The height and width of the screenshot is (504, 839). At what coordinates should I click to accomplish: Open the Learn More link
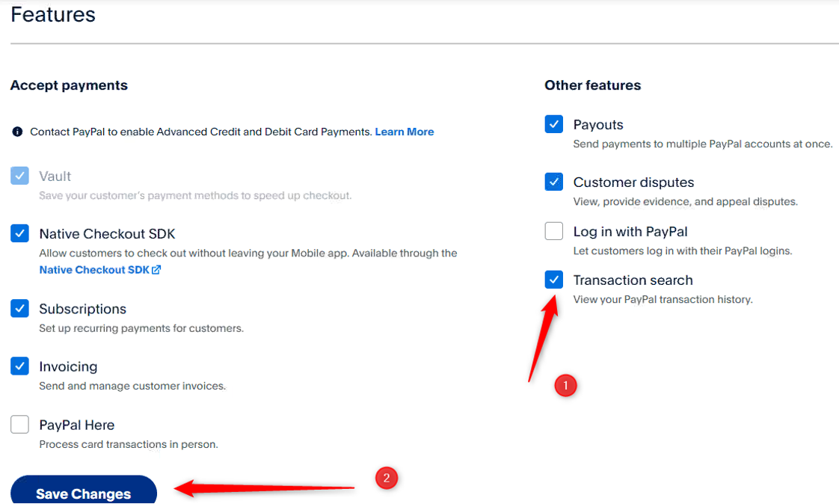(x=405, y=132)
